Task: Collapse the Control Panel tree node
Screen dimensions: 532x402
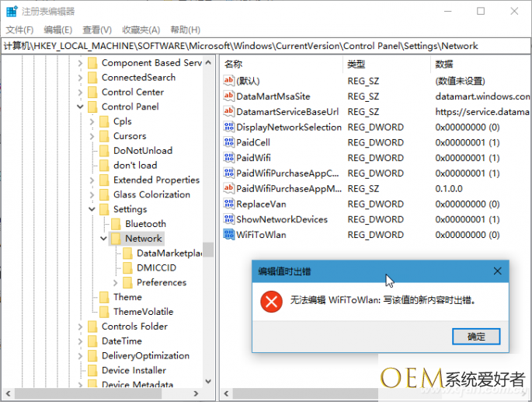Action: 80,107
